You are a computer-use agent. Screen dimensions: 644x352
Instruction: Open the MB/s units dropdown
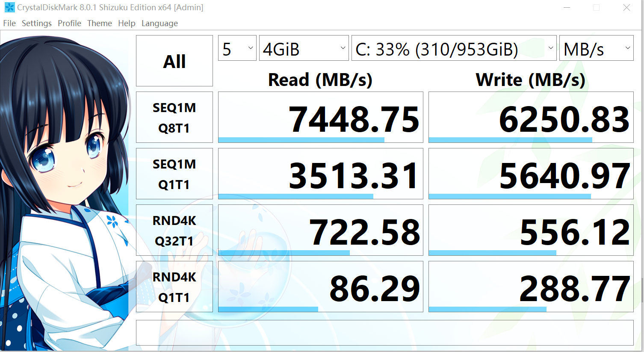tap(596, 47)
